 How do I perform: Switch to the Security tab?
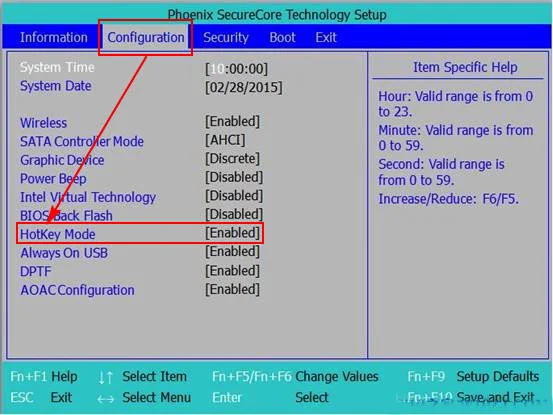(226, 37)
